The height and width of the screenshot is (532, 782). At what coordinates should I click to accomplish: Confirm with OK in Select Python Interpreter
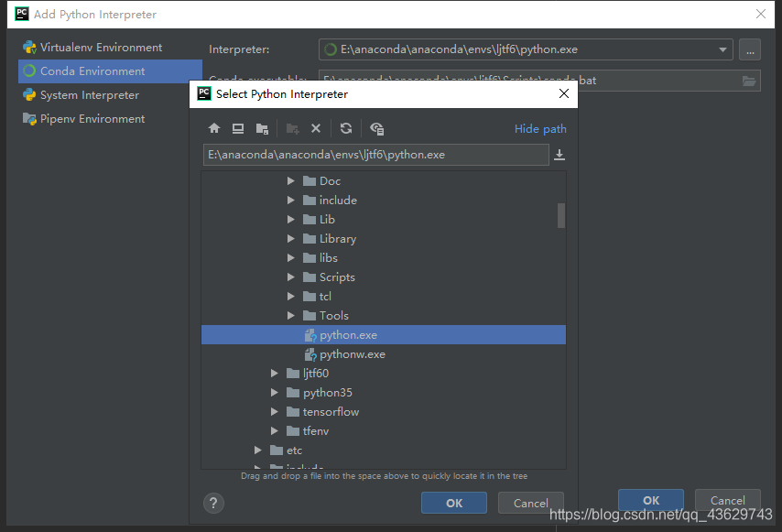tap(454, 503)
